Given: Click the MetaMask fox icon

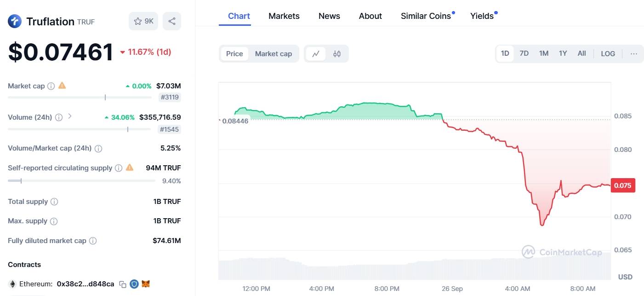Looking at the screenshot, I should point(146,284).
